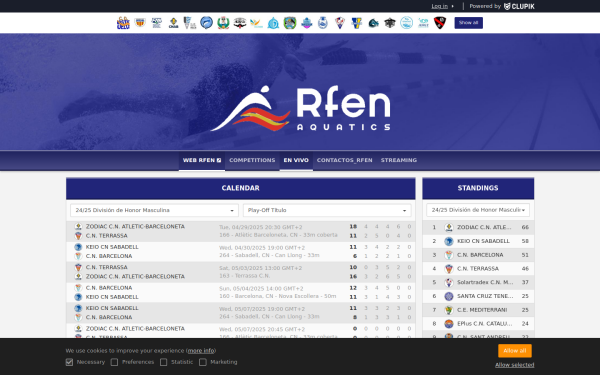This screenshot has width=600, height=375.
Task: Open the red and black shield club logo
Action: pyautogui.click(x=440, y=23)
